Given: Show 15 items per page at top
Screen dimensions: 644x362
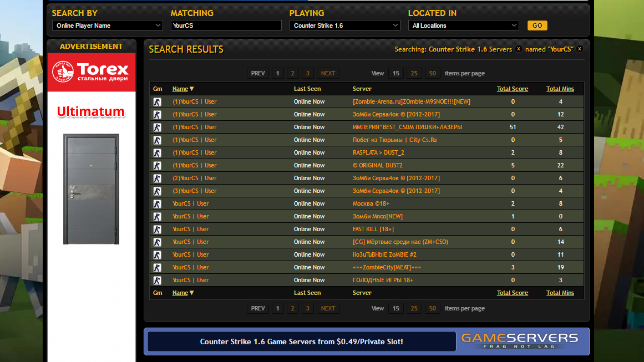Looking at the screenshot, I should (396, 73).
